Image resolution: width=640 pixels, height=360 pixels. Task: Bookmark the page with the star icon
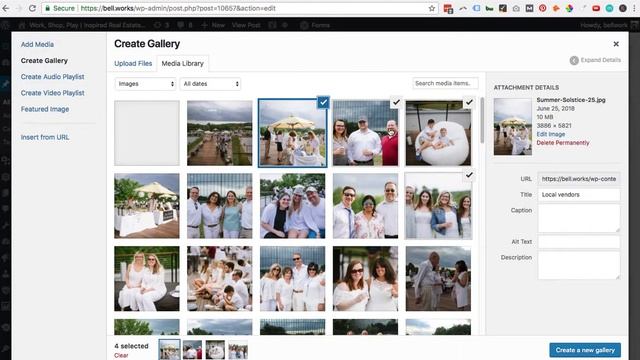point(431,8)
